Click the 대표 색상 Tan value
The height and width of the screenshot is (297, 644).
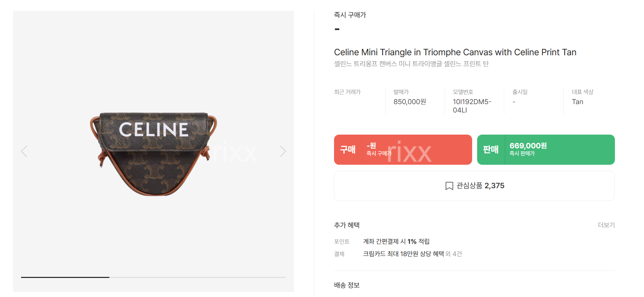tap(577, 102)
